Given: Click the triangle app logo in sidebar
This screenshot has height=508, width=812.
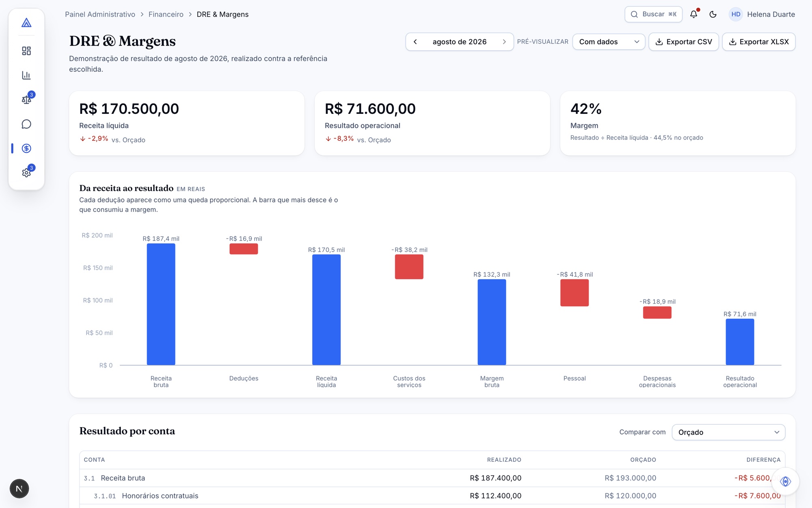Looking at the screenshot, I should (26, 23).
